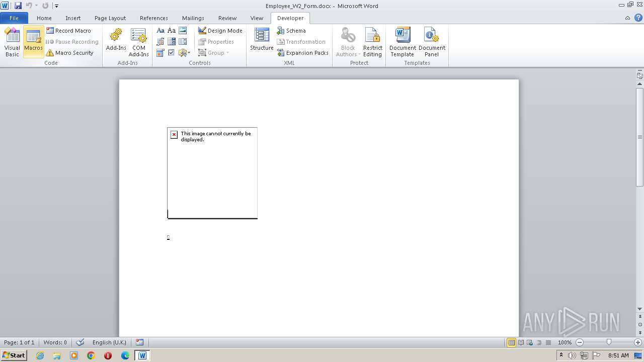Open the Visual Basic editor
The width and height of the screenshot is (644, 362).
(x=12, y=42)
